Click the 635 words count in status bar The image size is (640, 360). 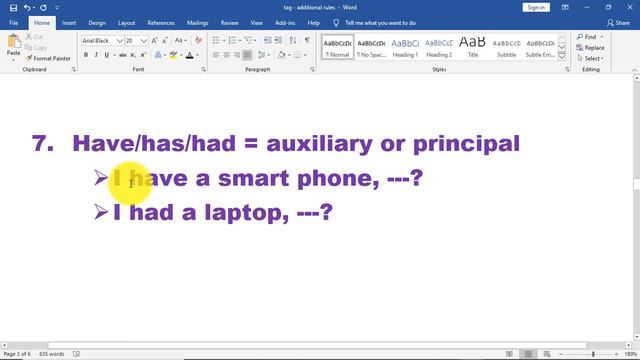pos(51,354)
